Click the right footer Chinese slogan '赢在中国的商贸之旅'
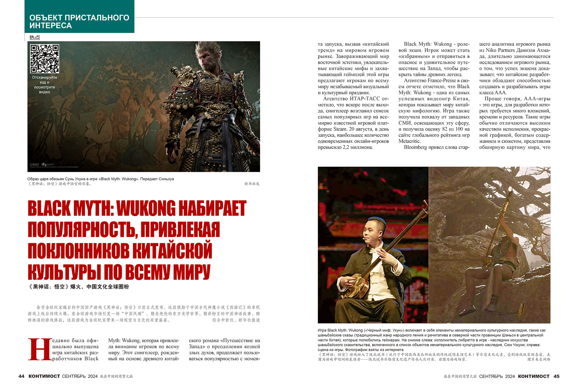 [460, 376]
